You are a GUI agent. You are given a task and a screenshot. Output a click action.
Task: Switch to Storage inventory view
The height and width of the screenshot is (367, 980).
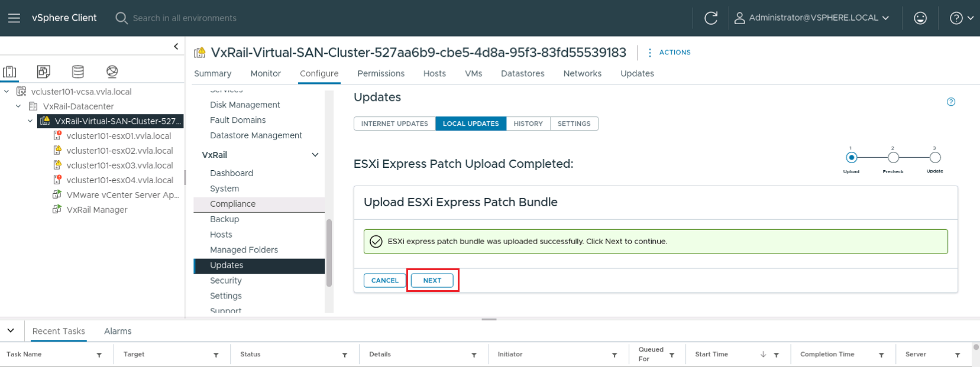(77, 72)
